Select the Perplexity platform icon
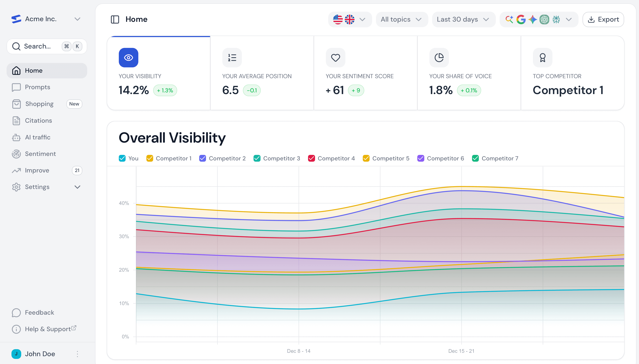 point(556,19)
